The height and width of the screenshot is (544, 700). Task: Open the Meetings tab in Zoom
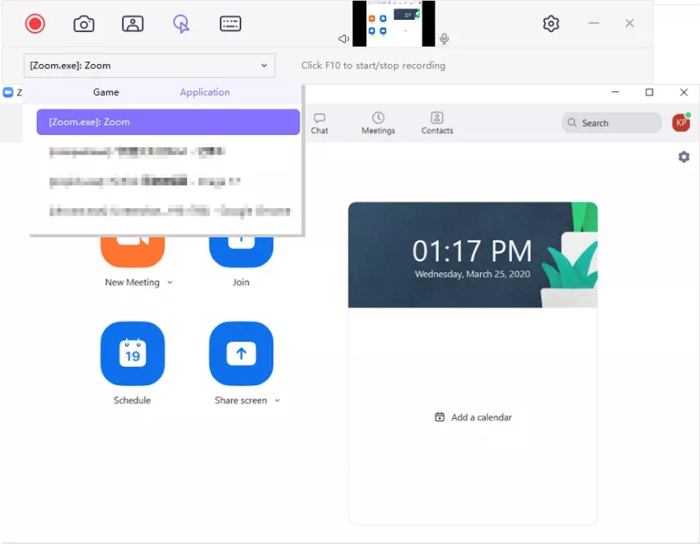click(x=378, y=123)
